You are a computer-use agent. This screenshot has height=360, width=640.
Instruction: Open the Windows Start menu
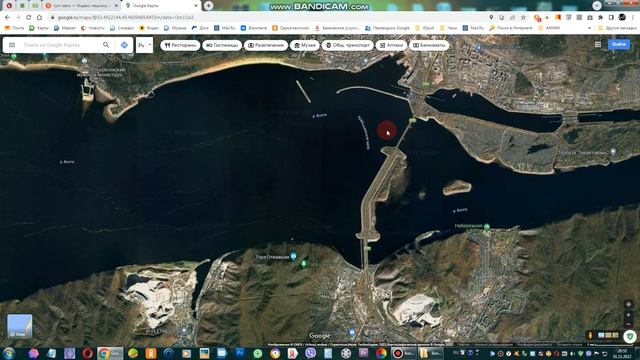click(x=9, y=353)
